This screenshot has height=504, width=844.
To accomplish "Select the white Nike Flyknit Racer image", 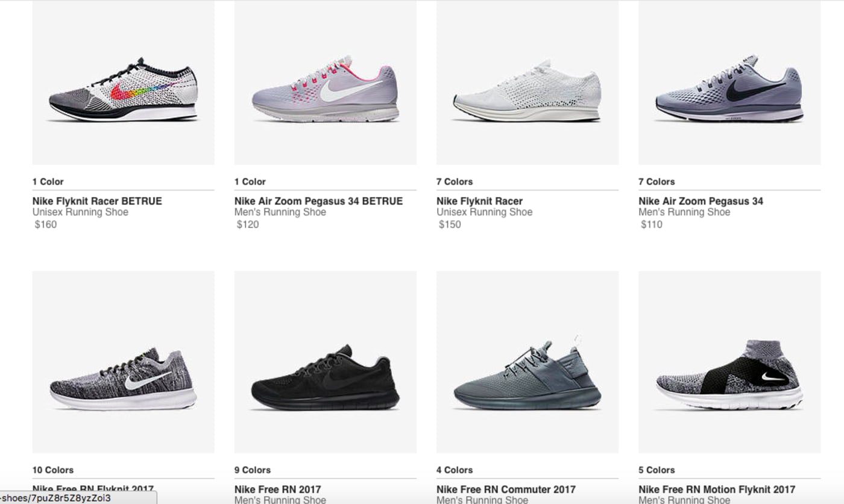I will (527, 90).
